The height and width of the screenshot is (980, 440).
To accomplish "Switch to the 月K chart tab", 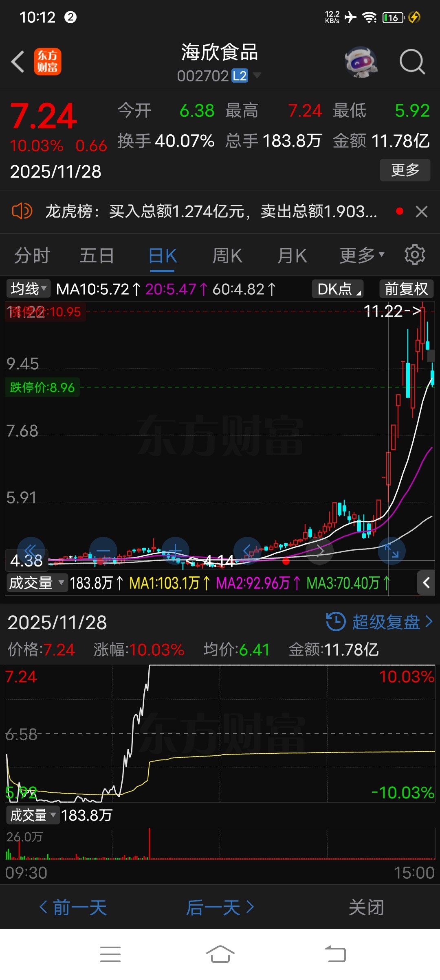I will (292, 256).
